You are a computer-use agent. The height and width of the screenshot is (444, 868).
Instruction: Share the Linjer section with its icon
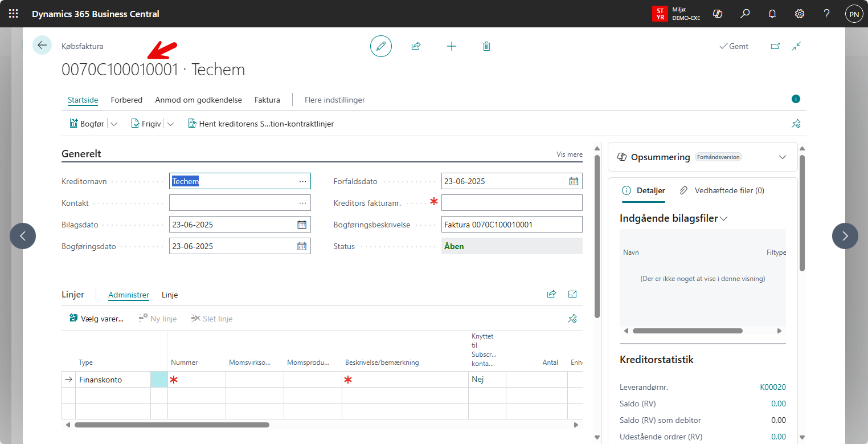(x=551, y=294)
